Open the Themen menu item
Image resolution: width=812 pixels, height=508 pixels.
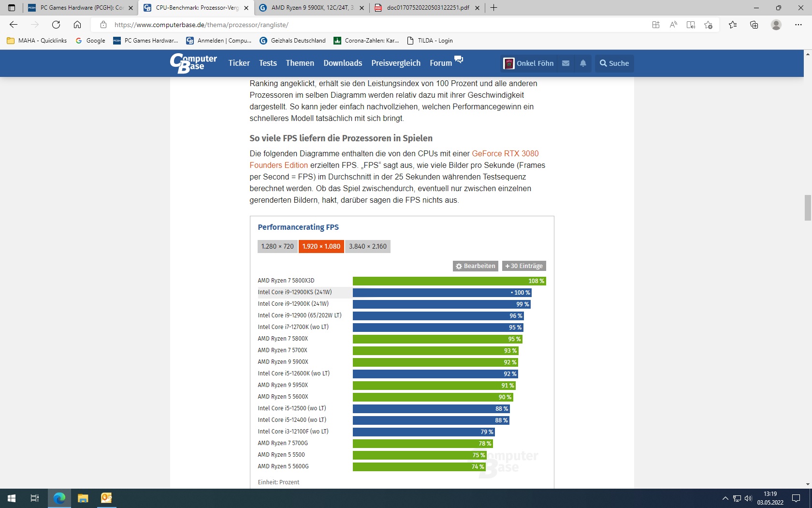point(300,63)
